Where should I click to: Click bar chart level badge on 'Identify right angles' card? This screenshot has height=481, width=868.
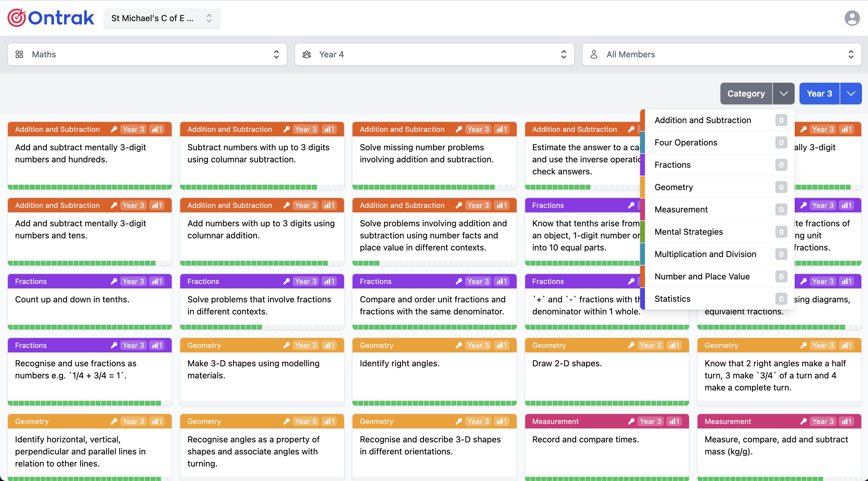tap(501, 345)
